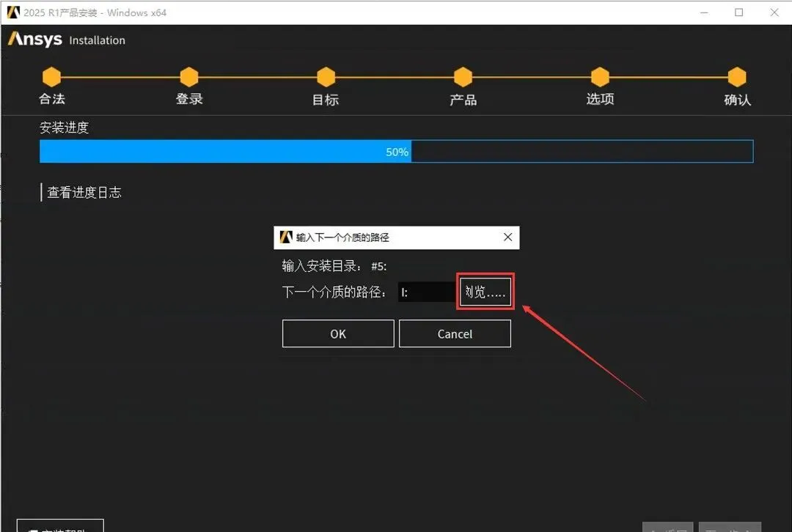Confirm the media path with OK
Viewport: 792px width, 532px height.
click(x=338, y=333)
